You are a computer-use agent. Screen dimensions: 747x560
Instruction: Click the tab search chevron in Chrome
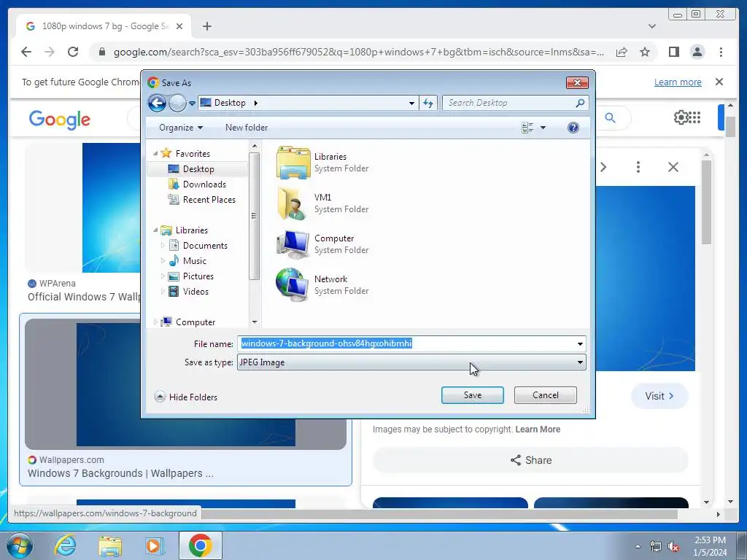pos(651,26)
